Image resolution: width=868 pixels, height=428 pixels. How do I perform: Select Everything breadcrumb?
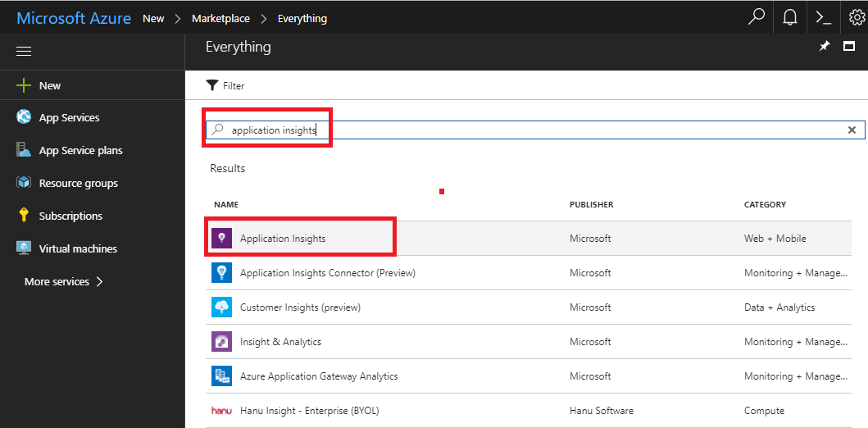coord(302,18)
